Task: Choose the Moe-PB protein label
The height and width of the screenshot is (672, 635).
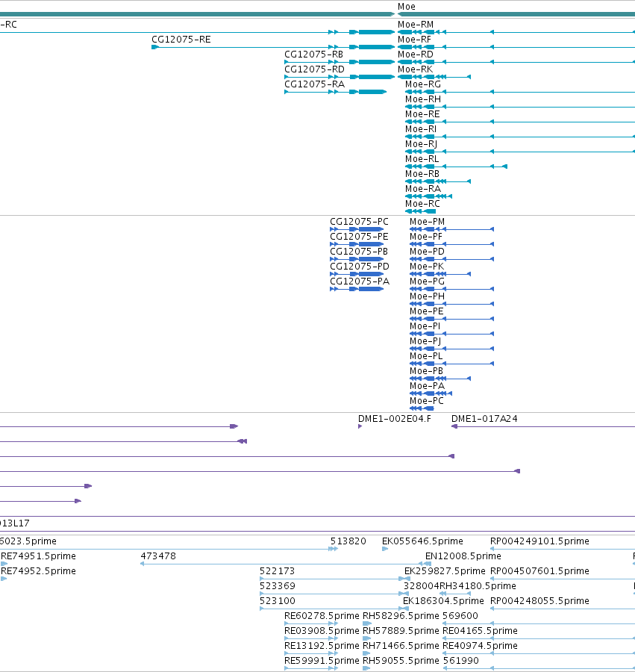Action: (427, 372)
